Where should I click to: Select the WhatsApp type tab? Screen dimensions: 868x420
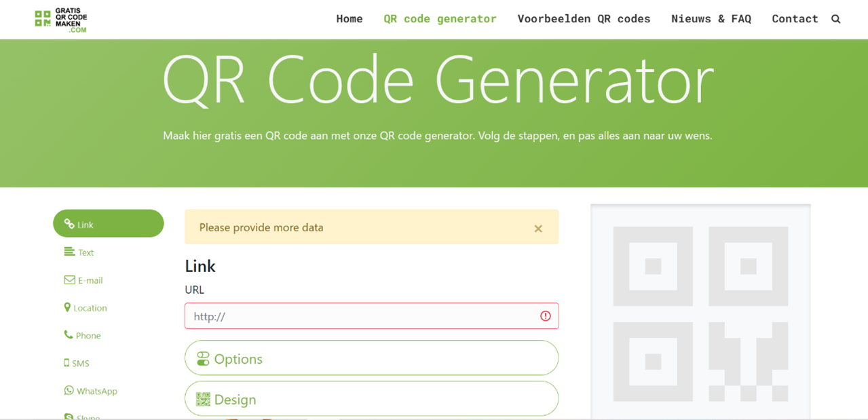tap(90, 391)
